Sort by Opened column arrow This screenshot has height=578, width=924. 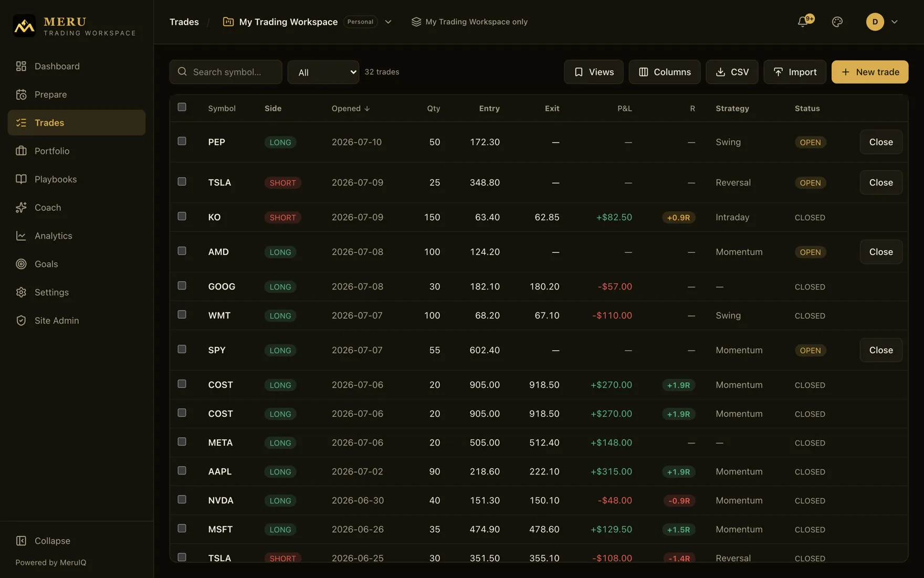[x=367, y=108]
